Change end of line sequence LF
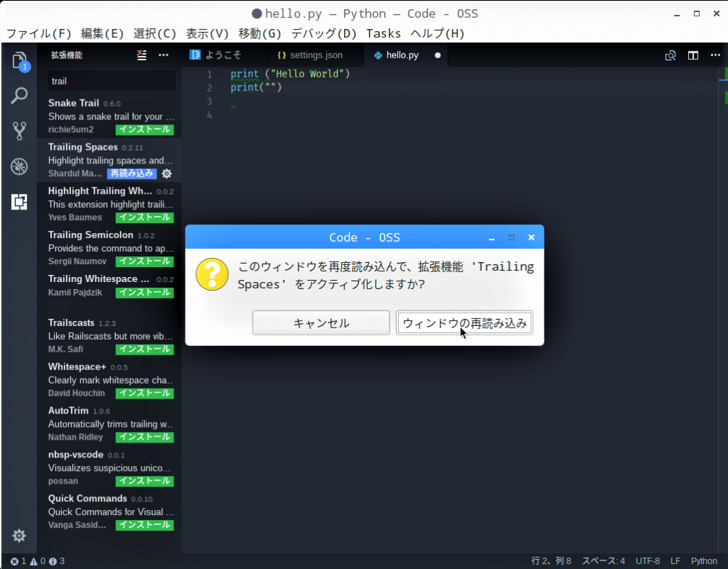The image size is (728, 569). pos(675,561)
